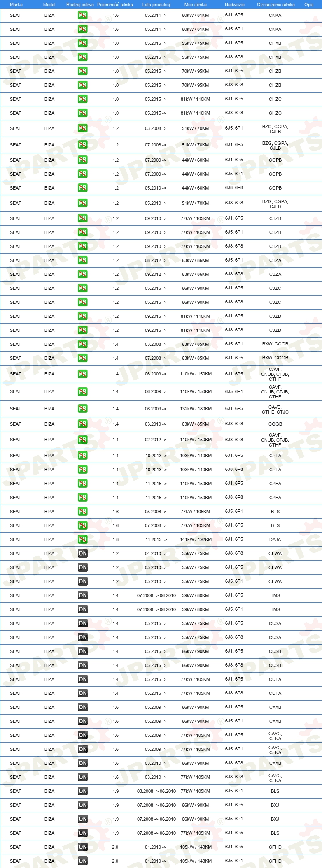The image size is (322, 868).
Task: Click the PB icon in the CPTA 6J1, 6P5 row
Action: pos(82,456)
